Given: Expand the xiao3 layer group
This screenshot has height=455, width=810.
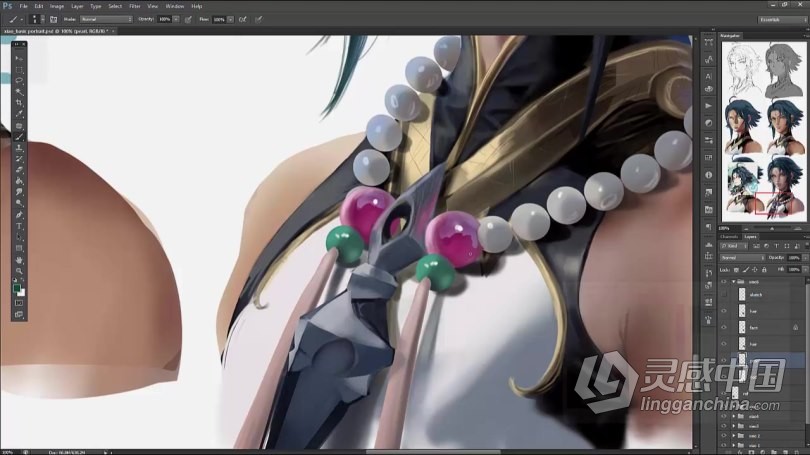Looking at the screenshot, I should (734, 426).
